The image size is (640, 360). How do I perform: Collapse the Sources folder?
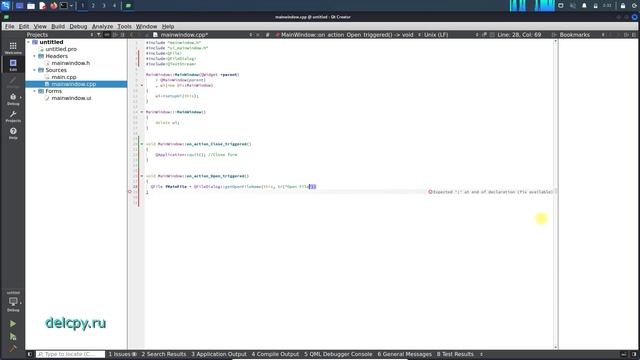pyautogui.click(x=34, y=70)
